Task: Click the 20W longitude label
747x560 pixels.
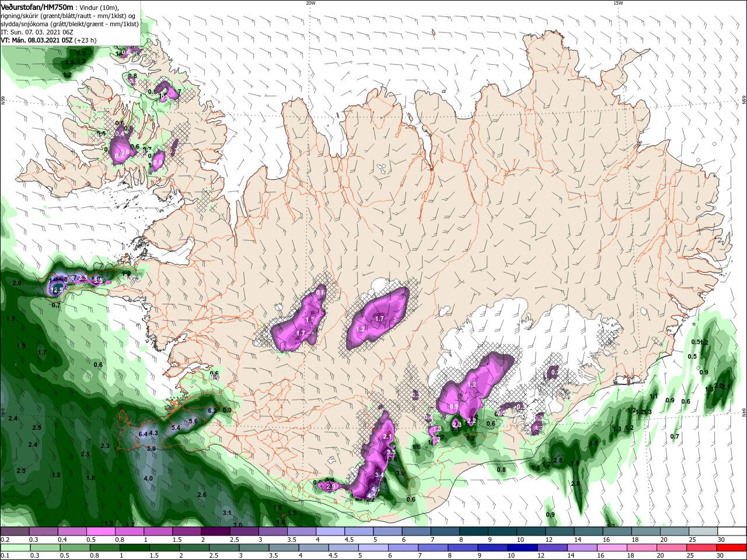Action: coord(310,3)
